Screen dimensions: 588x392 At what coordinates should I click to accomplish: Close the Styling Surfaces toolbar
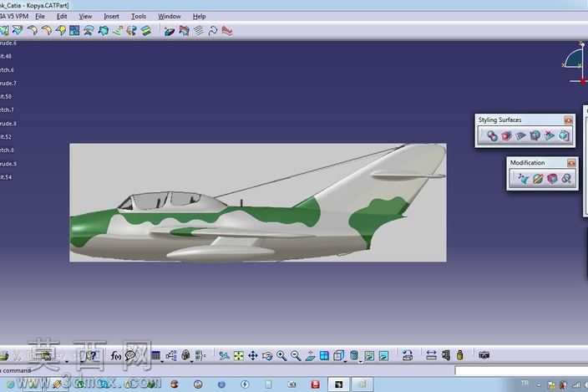(x=568, y=120)
